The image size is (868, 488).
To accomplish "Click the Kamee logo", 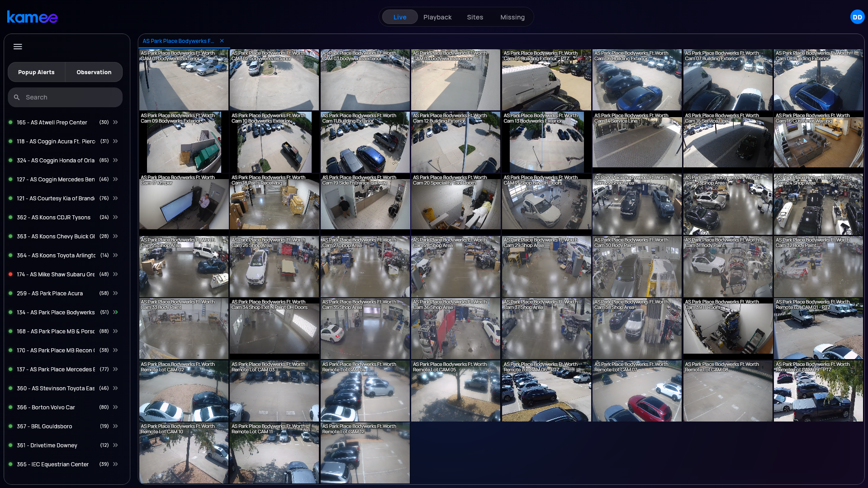I will click(x=32, y=17).
